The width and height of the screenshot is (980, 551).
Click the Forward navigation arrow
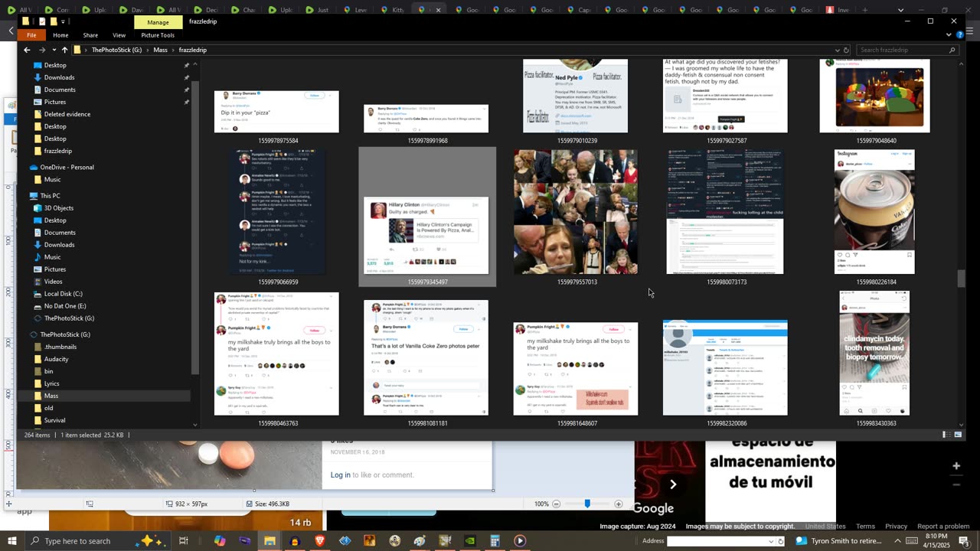click(41, 50)
